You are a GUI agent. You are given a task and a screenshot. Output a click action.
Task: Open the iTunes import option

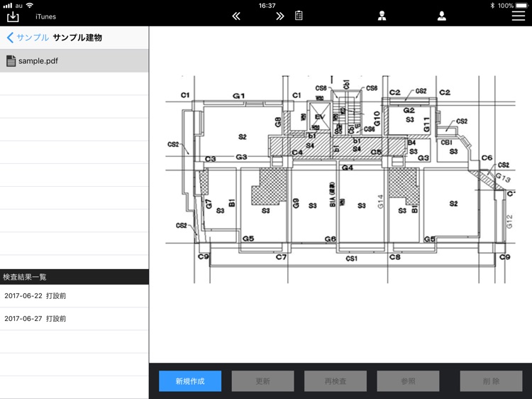click(45, 16)
